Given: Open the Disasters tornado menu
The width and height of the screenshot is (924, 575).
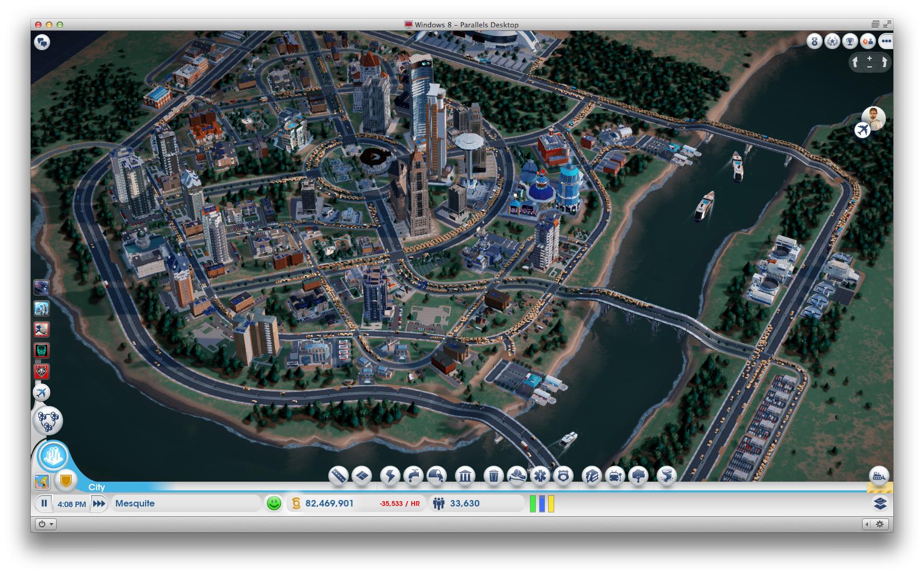Looking at the screenshot, I should 666,476.
